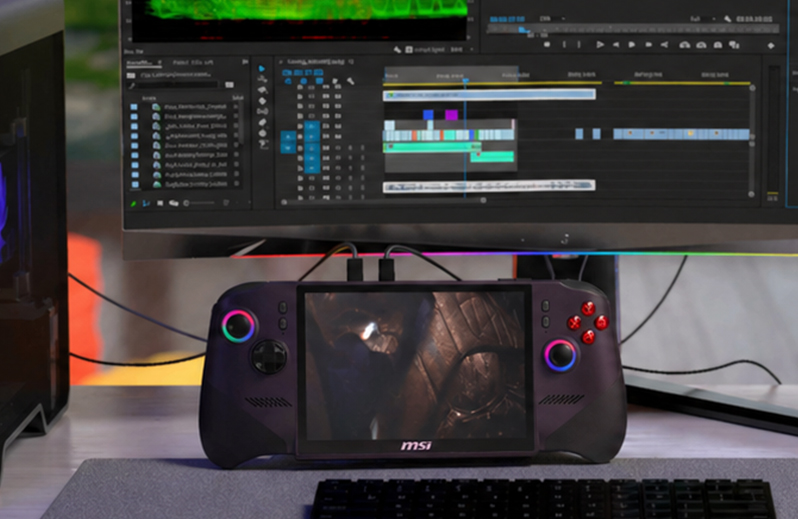Open the Program monitor zoom level dropdown
The image size is (798, 519).
point(551,18)
